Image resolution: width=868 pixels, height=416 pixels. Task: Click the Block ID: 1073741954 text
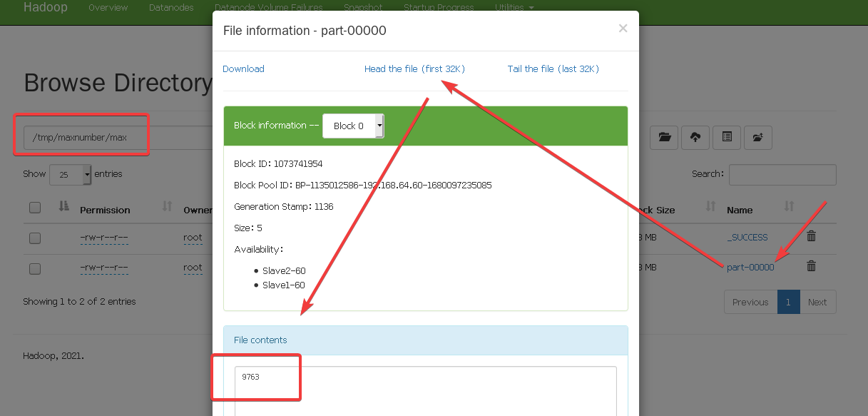(x=278, y=163)
